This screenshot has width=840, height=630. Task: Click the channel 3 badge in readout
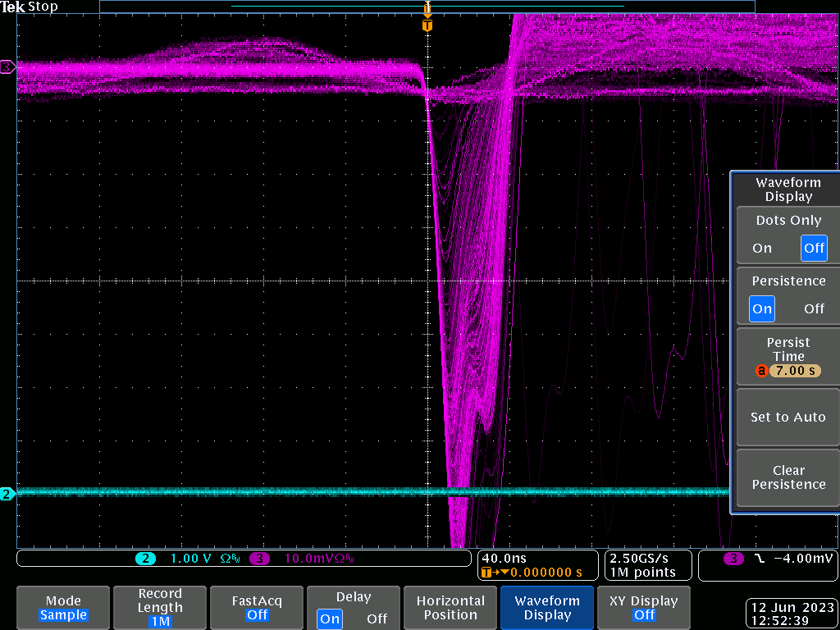tap(259, 559)
